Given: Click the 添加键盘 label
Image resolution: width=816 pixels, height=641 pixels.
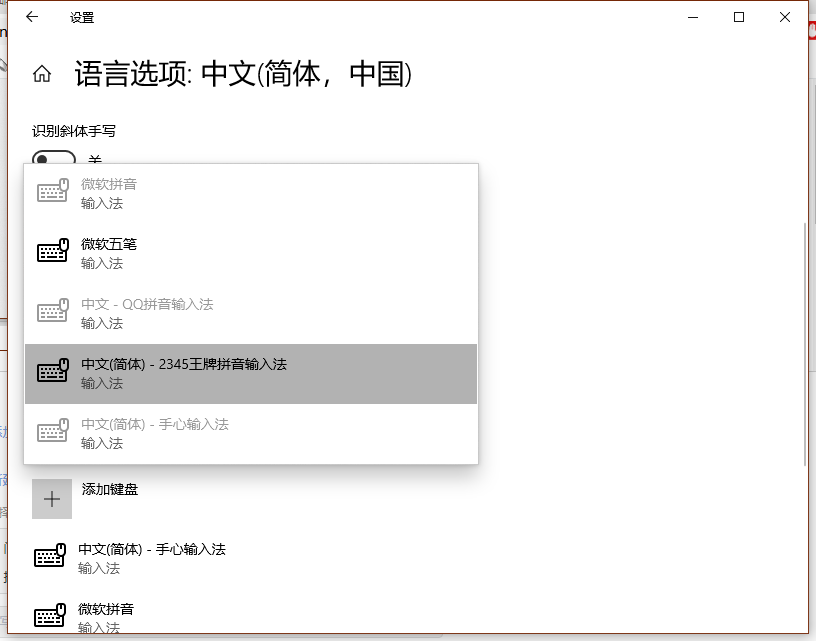Looking at the screenshot, I should (110, 489).
